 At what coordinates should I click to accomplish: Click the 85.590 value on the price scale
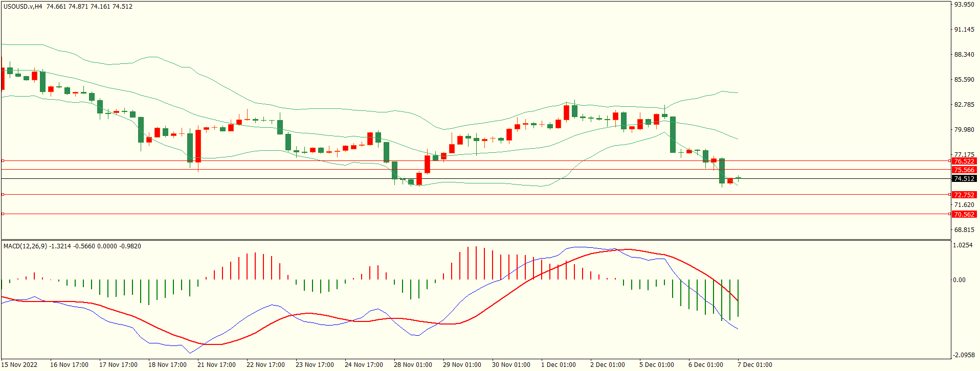964,80
